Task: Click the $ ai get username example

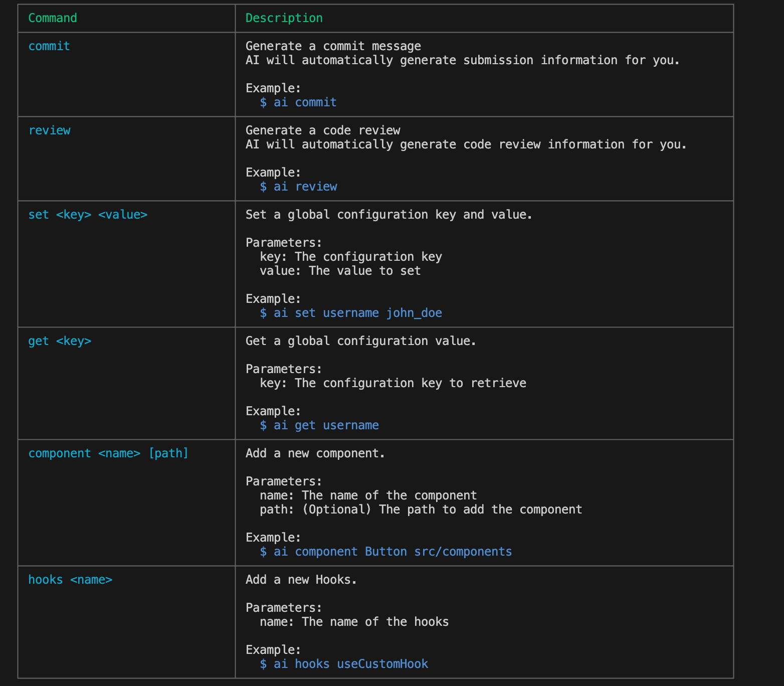Action: 319,425
